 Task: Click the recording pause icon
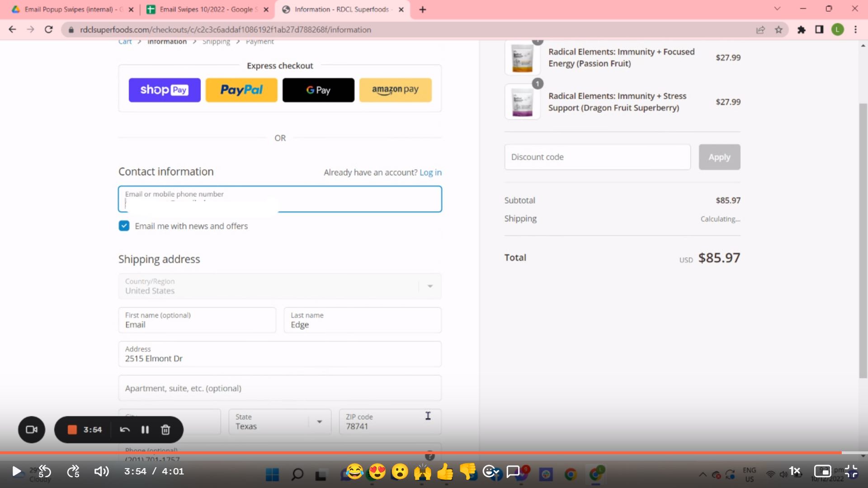point(145,430)
